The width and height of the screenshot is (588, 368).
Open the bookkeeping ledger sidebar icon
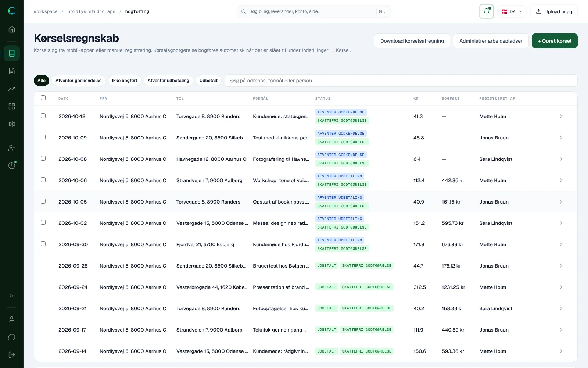pyautogui.click(x=12, y=53)
